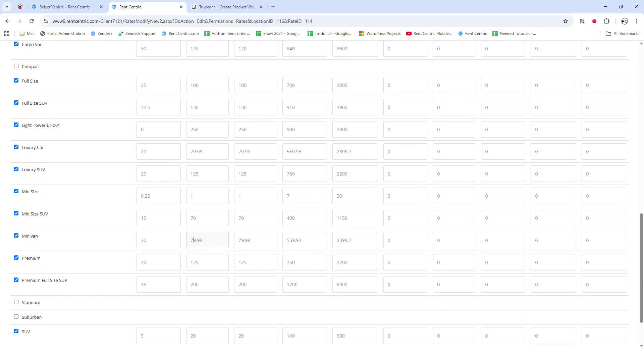Switch to the Select Vehicle tab

[x=64, y=7]
